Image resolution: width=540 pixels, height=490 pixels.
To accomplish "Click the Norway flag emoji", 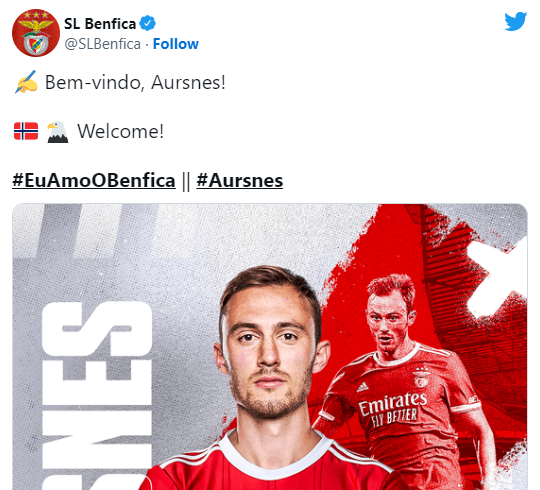I will coord(26,131).
